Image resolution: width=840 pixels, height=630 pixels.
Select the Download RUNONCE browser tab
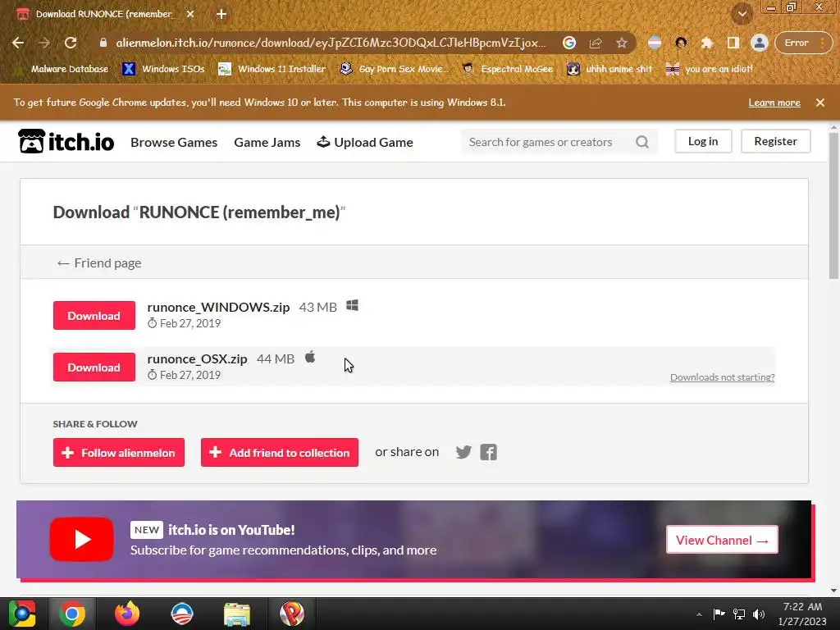103,14
